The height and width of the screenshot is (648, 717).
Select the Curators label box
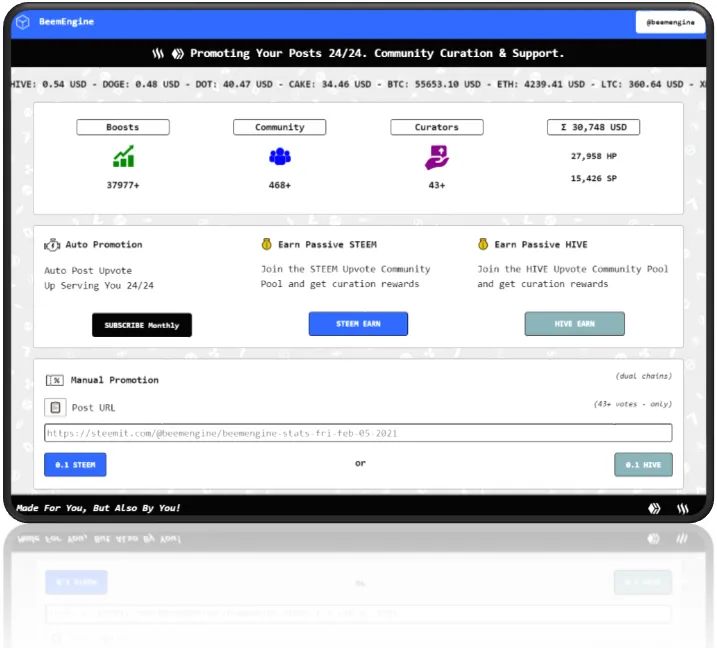pos(437,127)
